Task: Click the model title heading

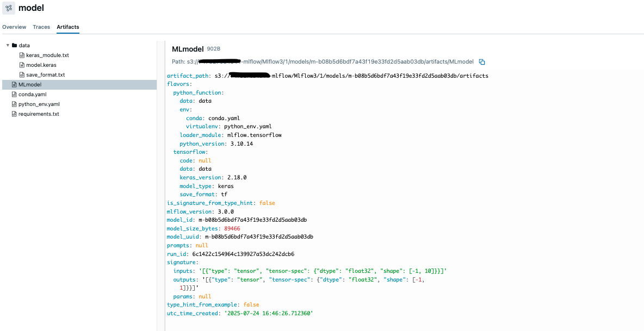Action: point(31,8)
